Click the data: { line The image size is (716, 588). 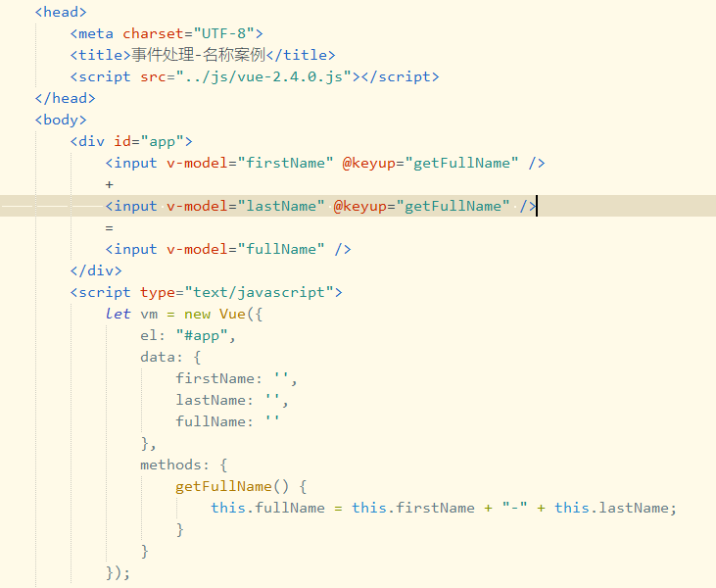pos(170,357)
